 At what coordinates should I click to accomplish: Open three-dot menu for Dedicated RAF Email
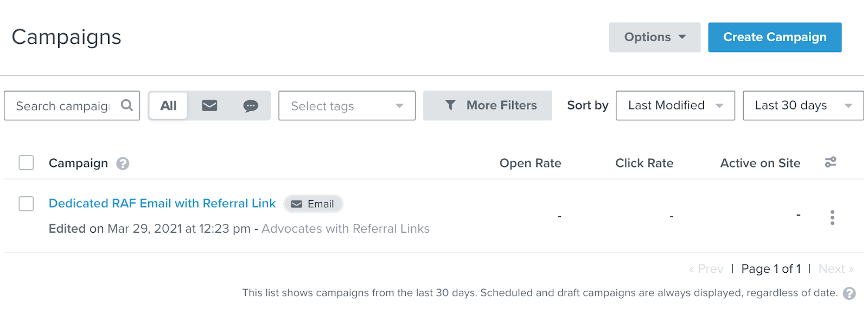pos(832,217)
